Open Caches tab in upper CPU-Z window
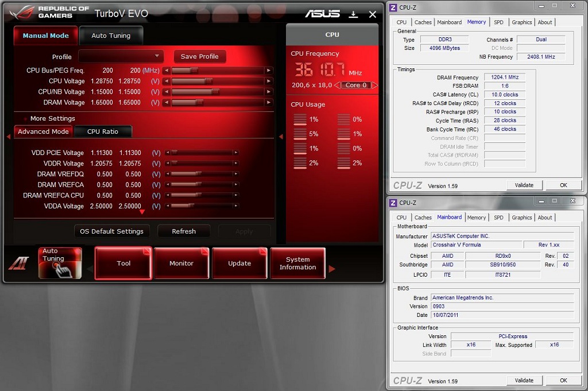 coord(423,22)
